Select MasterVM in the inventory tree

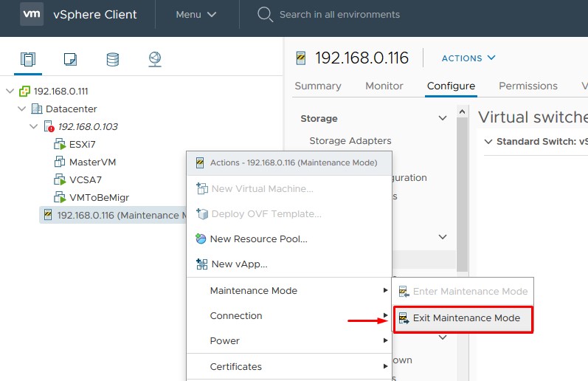pos(92,162)
